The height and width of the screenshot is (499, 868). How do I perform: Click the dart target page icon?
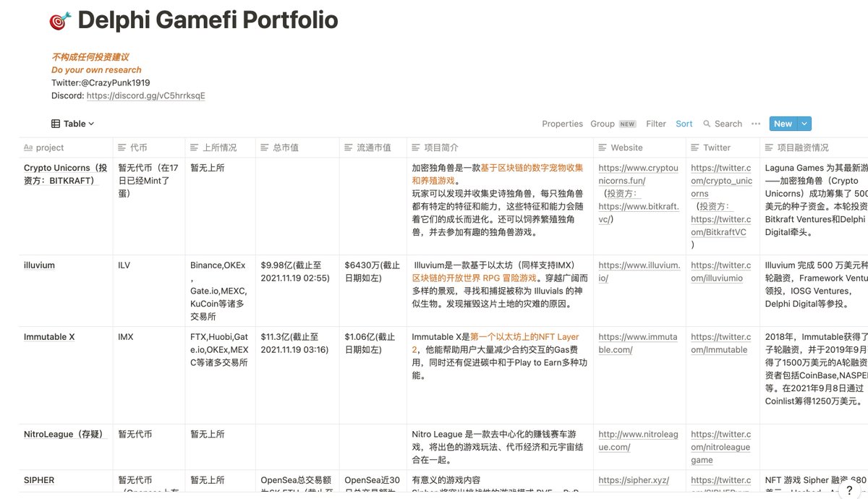(61, 21)
